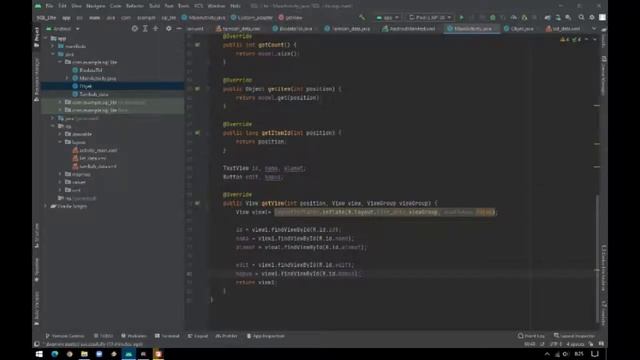Open the Logcat tool window
The image size is (640, 360).
[198, 336]
